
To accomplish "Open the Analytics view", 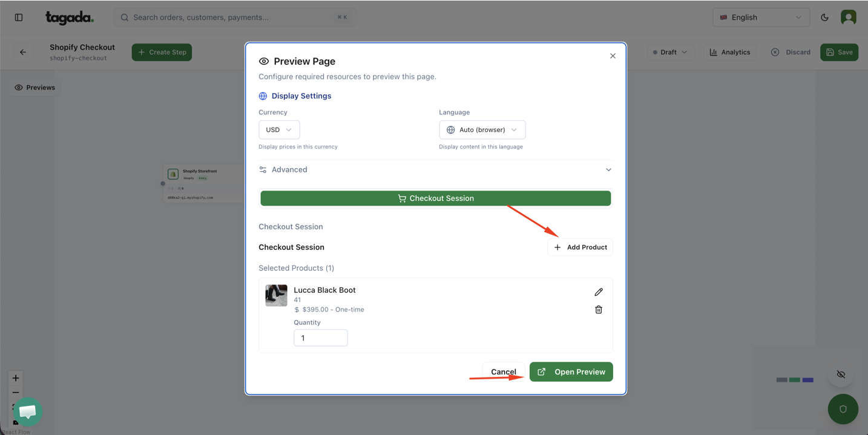I will pos(729,52).
